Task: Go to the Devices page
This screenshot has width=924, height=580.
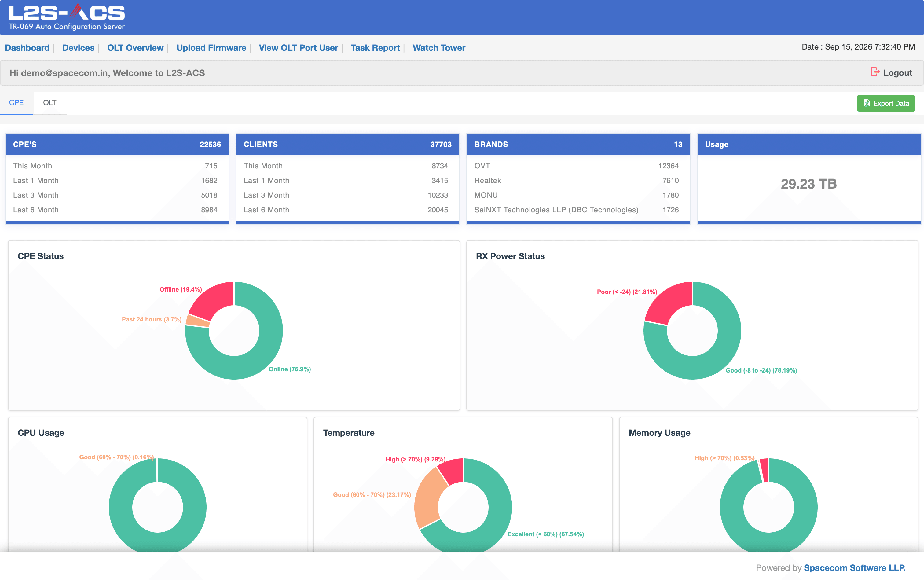Action: click(x=78, y=48)
